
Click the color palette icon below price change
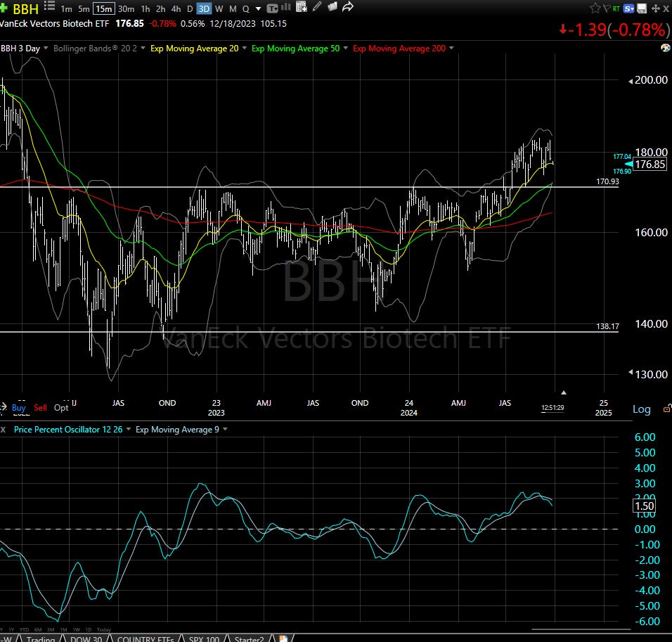coord(666,48)
